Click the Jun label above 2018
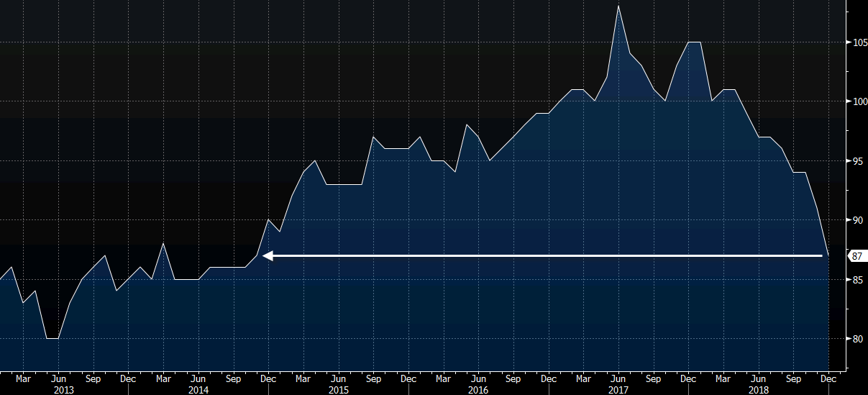Screen dimensions: 868x395 click(x=758, y=378)
